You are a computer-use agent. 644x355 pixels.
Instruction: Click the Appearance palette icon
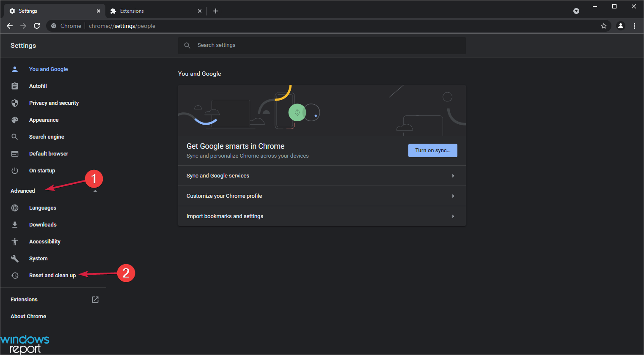click(15, 120)
